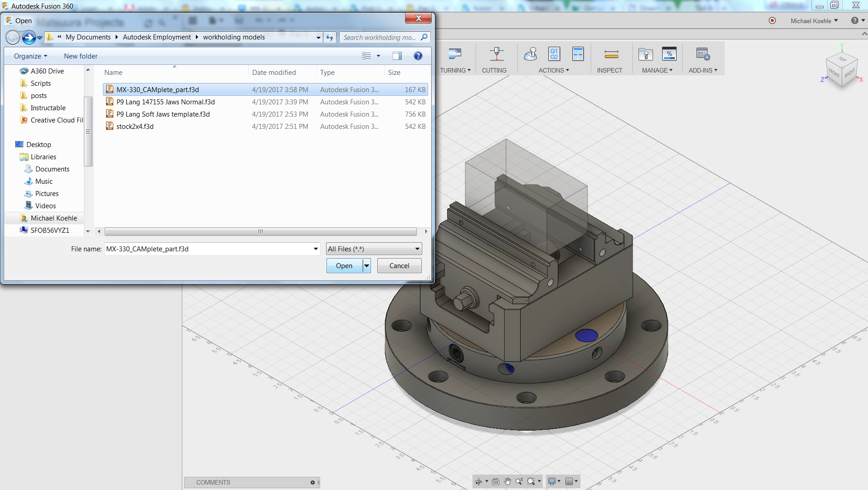Select the Pan hand tool
Viewport: 868px width, 490px height.
507,481
